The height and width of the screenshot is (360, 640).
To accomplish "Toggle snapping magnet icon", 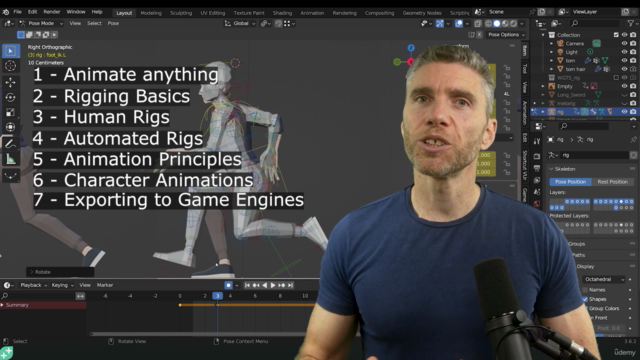I will click(x=278, y=24).
